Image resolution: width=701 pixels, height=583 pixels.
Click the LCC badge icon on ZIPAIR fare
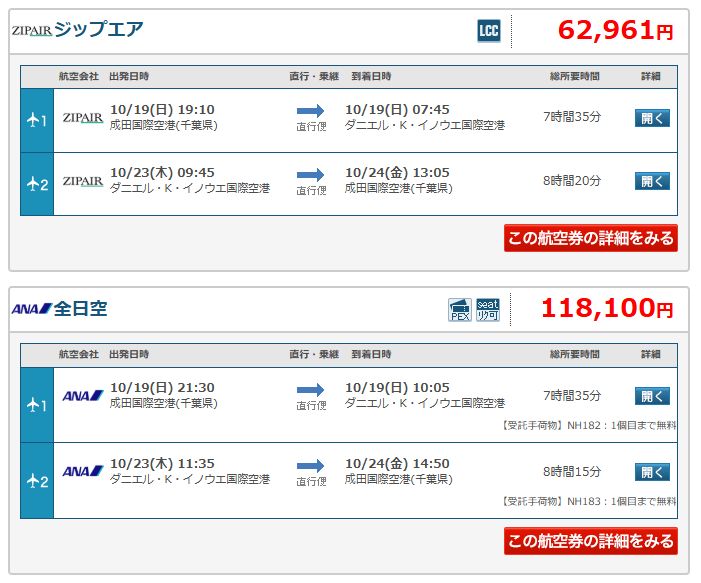[x=489, y=31]
